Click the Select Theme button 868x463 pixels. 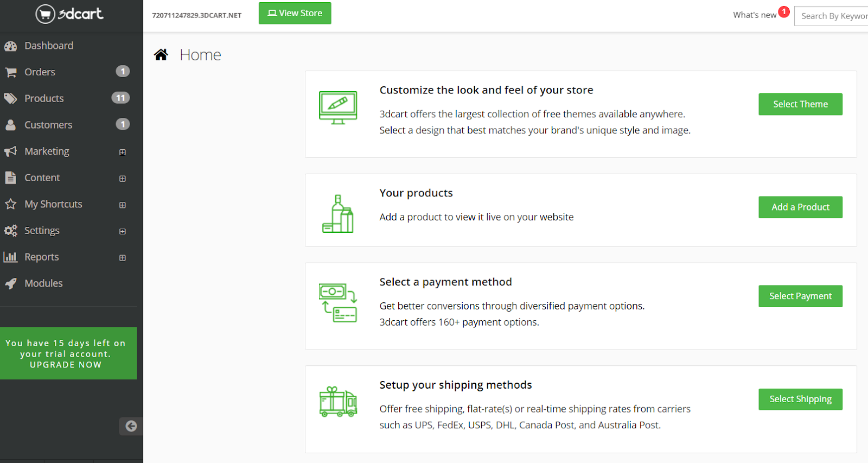[800, 104]
